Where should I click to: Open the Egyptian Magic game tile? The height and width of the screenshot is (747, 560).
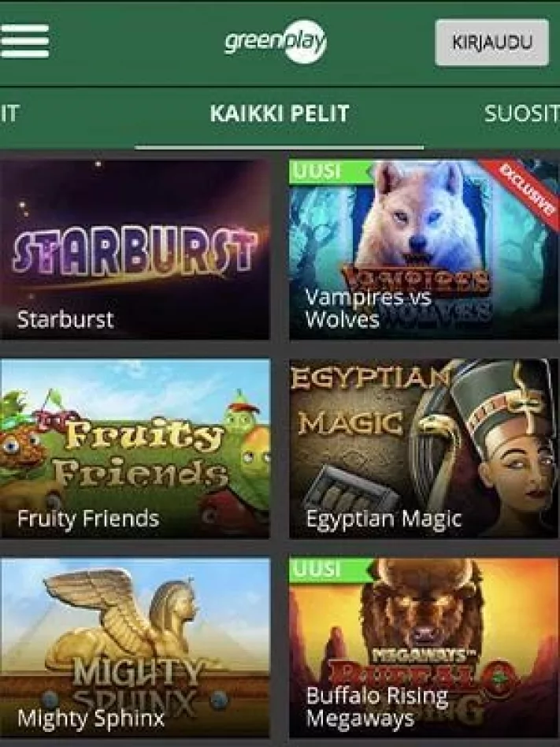[x=425, y=448]
